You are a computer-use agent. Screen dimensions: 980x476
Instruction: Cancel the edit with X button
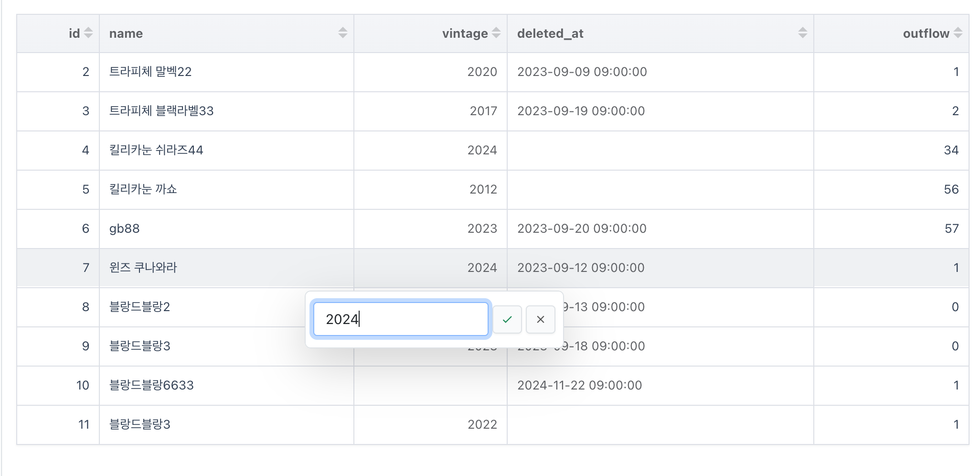541,319
